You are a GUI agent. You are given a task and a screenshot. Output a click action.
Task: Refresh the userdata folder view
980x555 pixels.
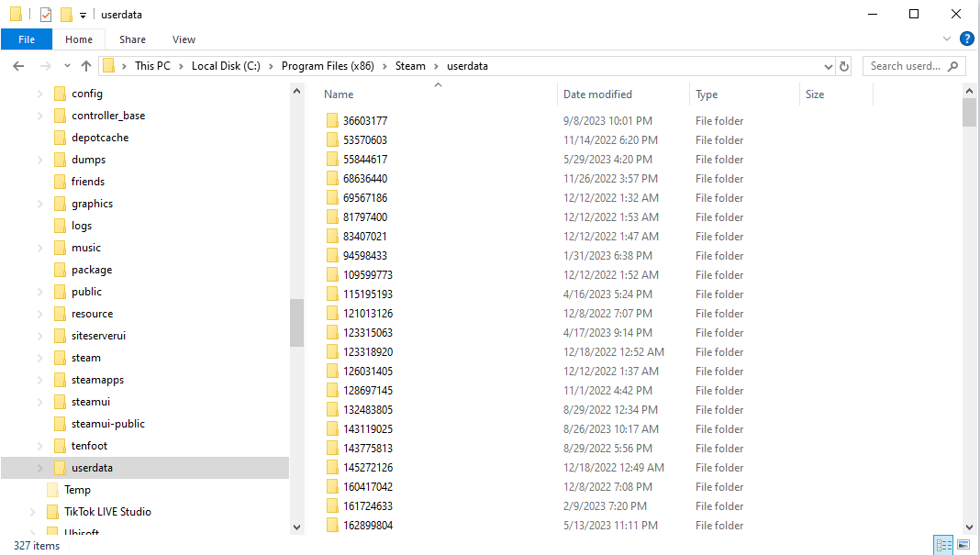click(x=844, y=66)
